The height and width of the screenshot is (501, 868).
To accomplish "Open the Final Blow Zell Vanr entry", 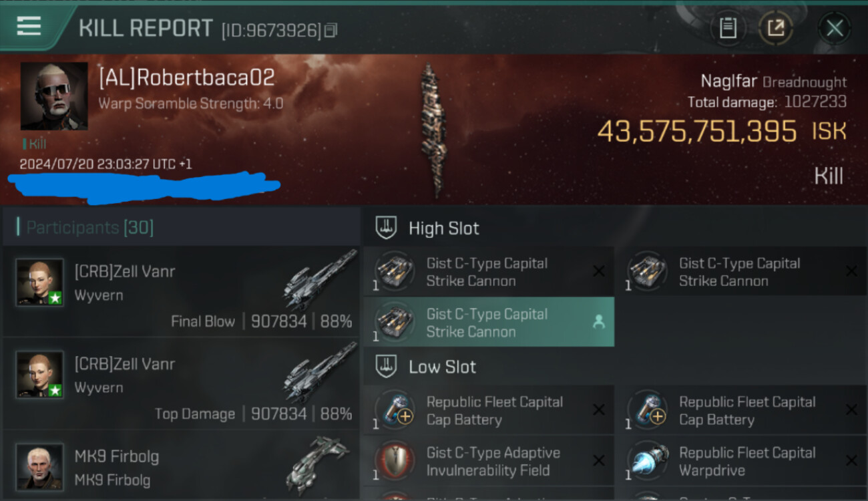I will tap(182, 291).
